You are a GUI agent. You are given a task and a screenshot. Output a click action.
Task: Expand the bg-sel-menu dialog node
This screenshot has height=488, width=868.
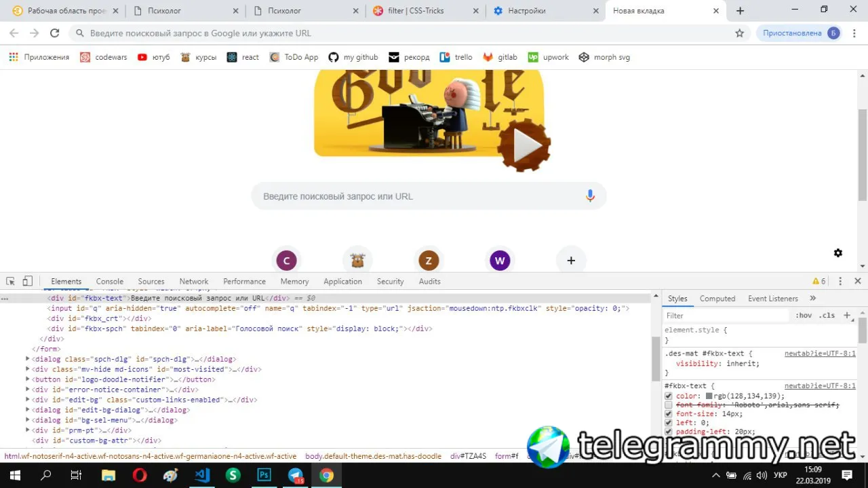(x=28, y=420)
